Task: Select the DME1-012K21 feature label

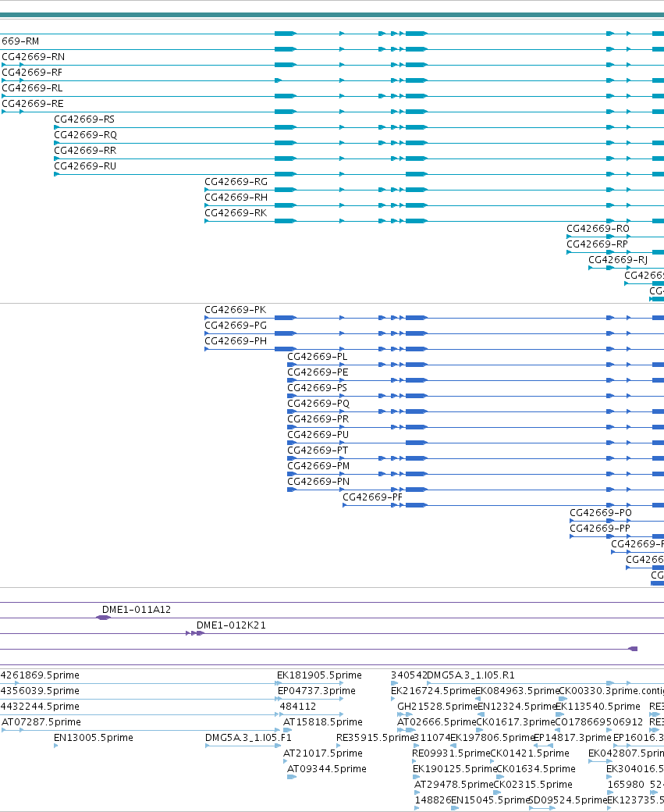Action: pyautogui.click(x=231, y=625)
